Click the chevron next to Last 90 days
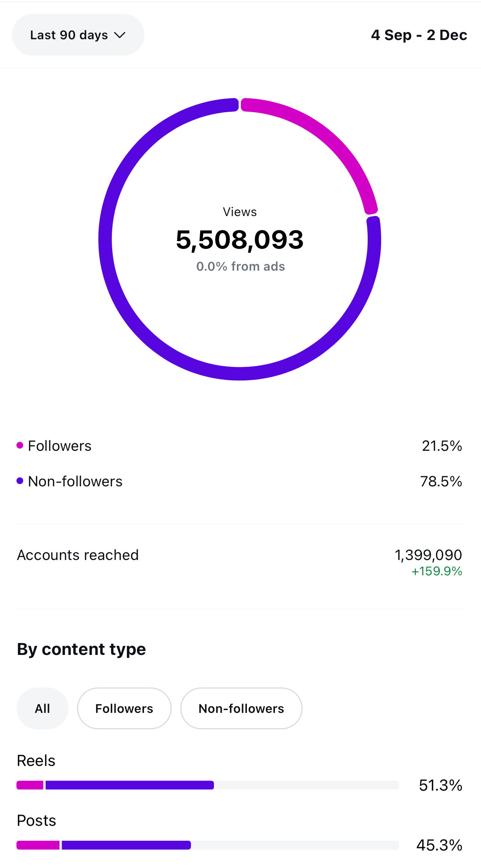 click(x=120, y=35)
